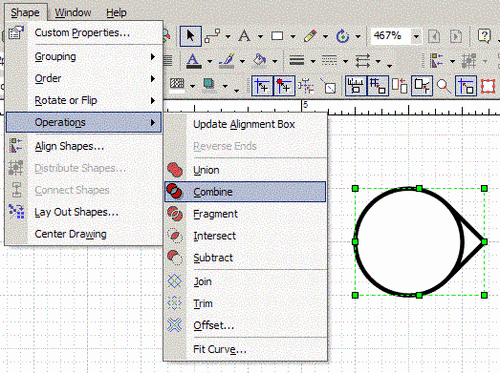
Task: Open the Rotation tool dropdown arrow
Action: point(358,36)
